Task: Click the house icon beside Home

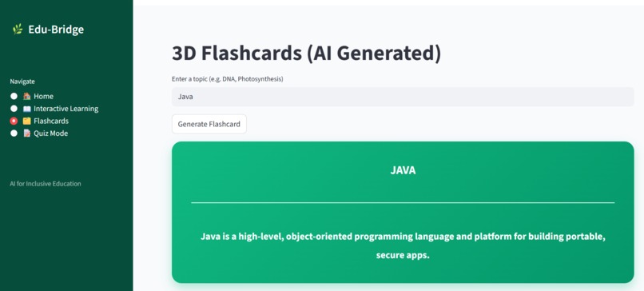Action: tap(26, 96)
